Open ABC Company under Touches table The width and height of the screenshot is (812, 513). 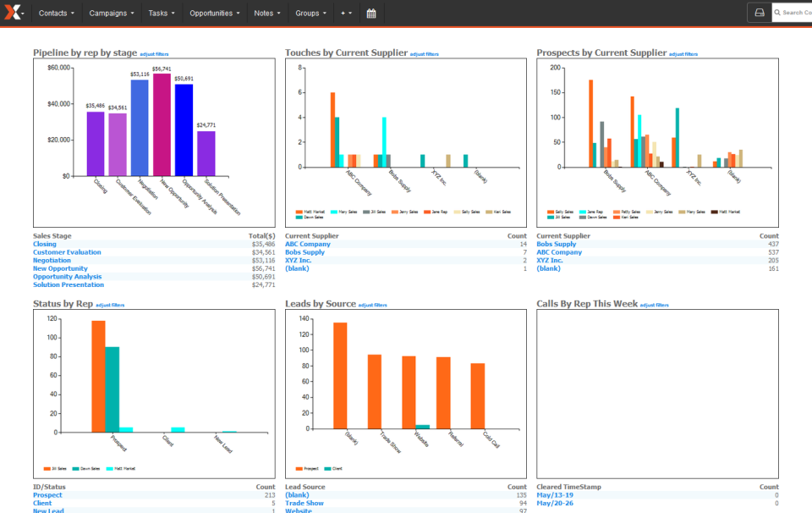pyautogui.click(x=308, y=244)
